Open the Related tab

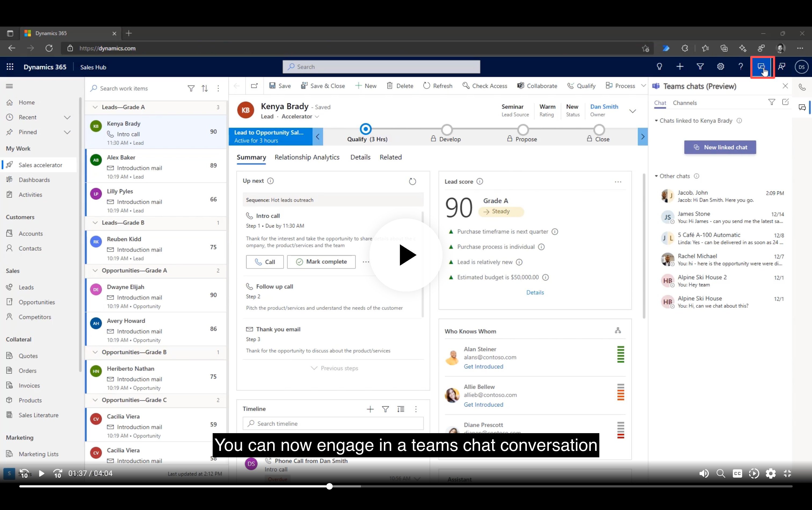pyautogui.click(x=391, y=157)
